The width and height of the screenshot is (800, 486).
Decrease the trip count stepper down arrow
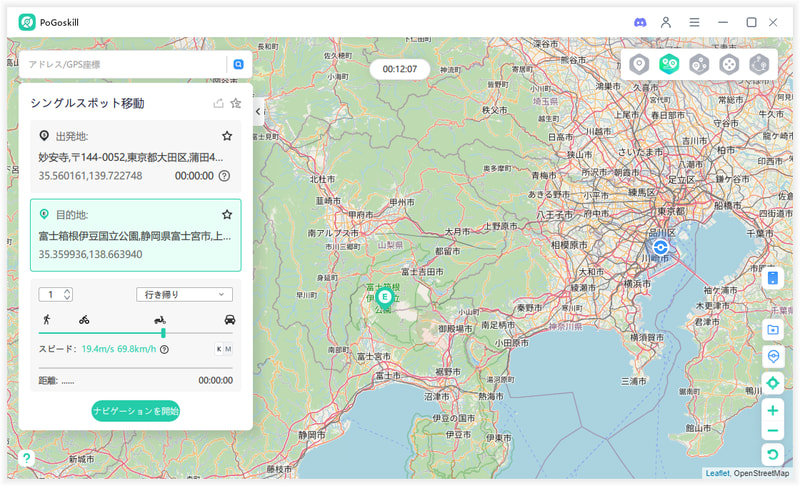tap(67, 297)
